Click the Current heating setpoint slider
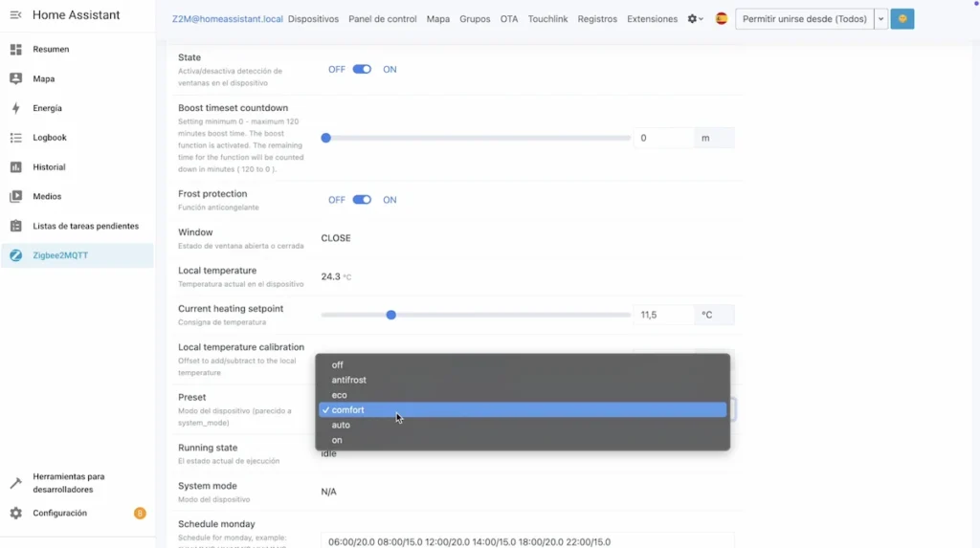980x548 pixels. click(x=476, y=315)
